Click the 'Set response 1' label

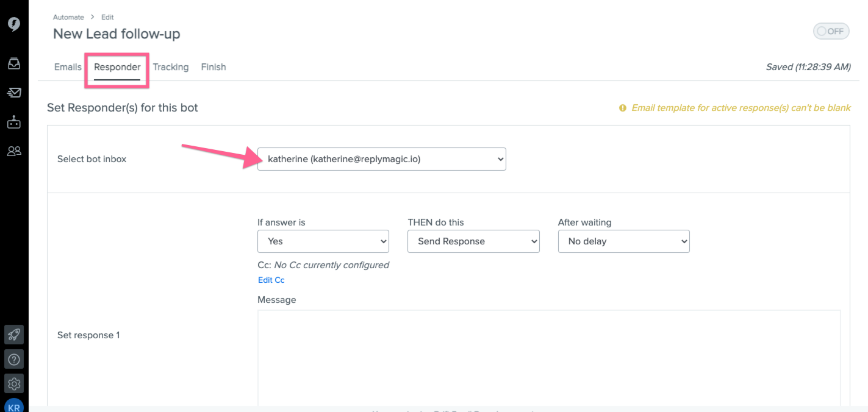[x=88, y=335]
